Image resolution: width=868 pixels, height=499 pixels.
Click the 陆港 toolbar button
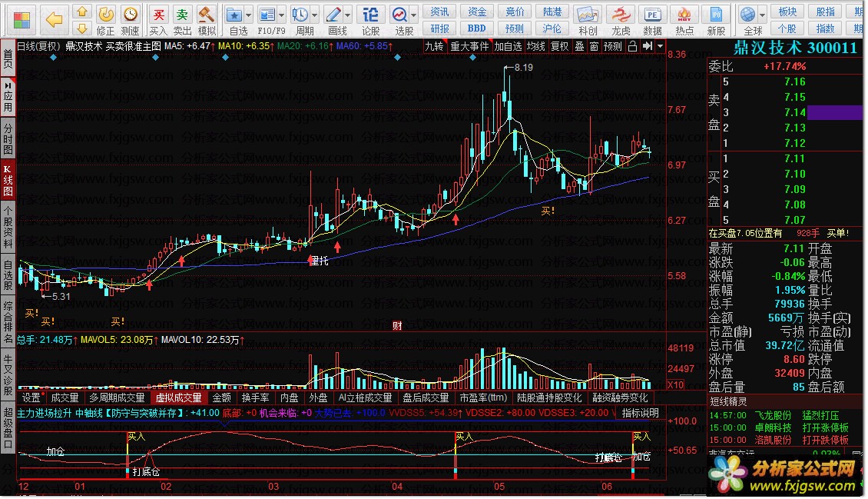click(552, 11)
